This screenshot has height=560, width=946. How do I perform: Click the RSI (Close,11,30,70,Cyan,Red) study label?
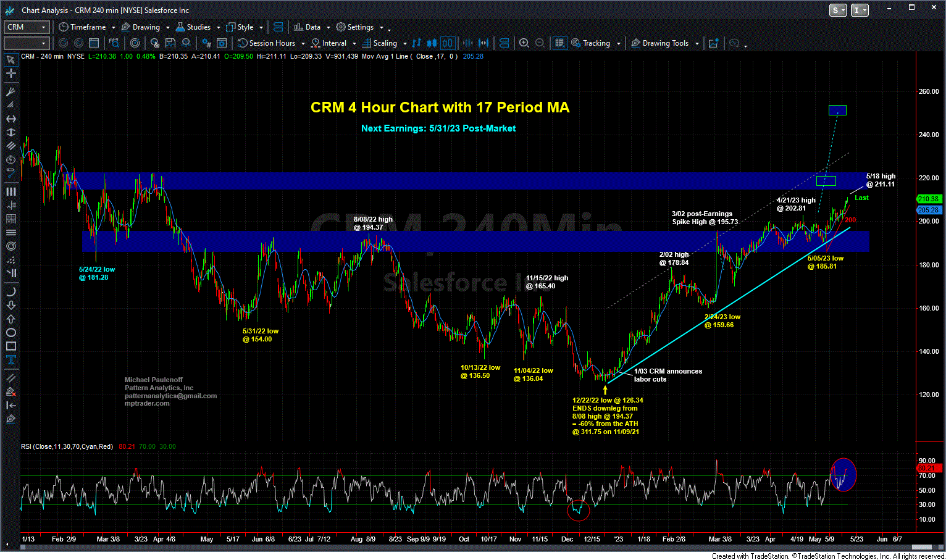coord(67,446)
